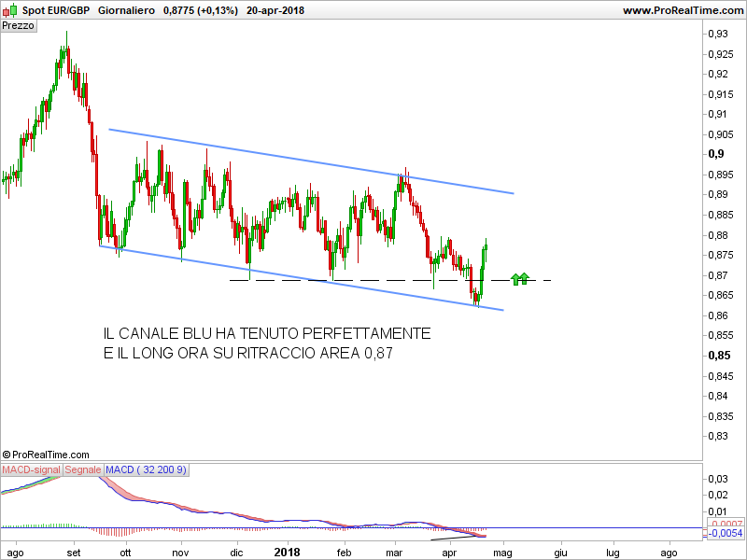Select the Prezzo panel label
This screenshot has height=560, width=747.
point(19,26)
